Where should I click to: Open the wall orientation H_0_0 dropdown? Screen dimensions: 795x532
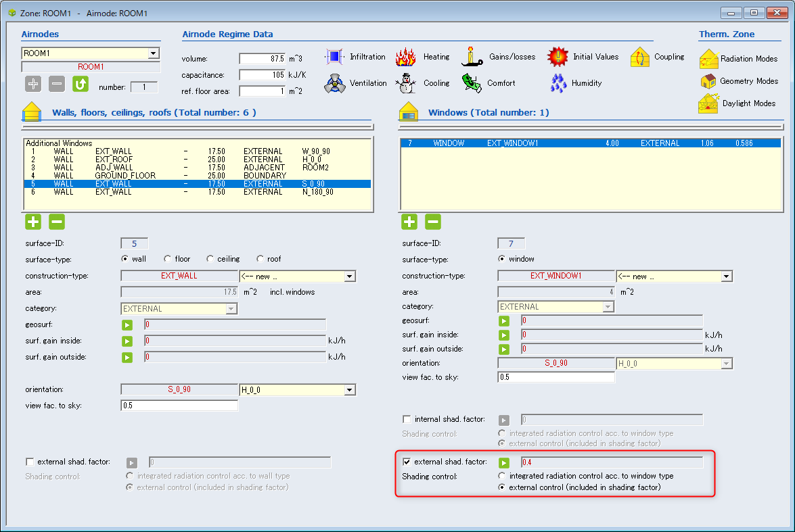[349, 390]
